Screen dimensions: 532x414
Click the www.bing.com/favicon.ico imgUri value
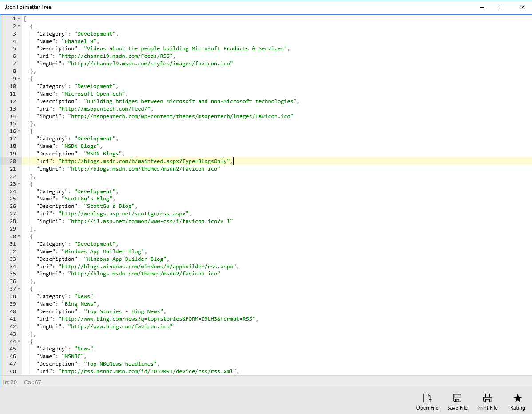[x=120, y=326]
